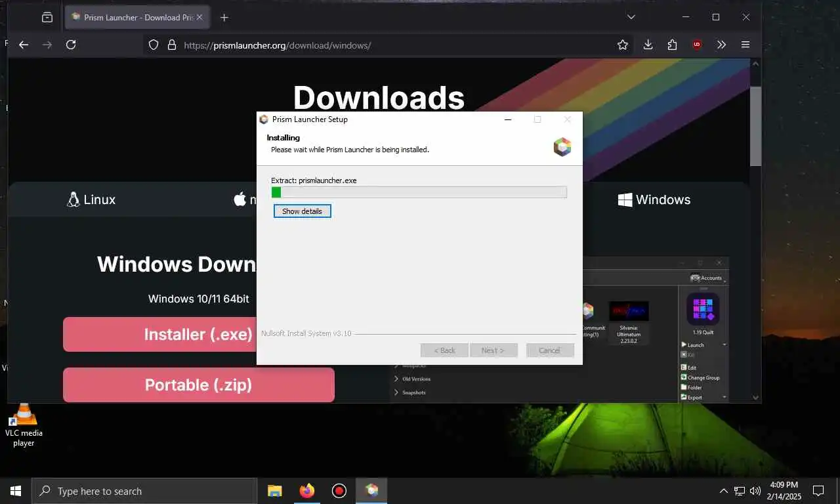
Task: Open the Firefox downloads panel
Action: (x=648, y=45)
